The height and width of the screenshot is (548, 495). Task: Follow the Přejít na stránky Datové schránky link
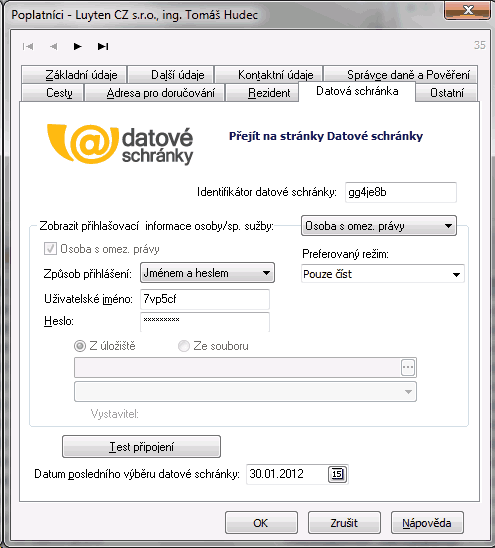pos(326,136)
